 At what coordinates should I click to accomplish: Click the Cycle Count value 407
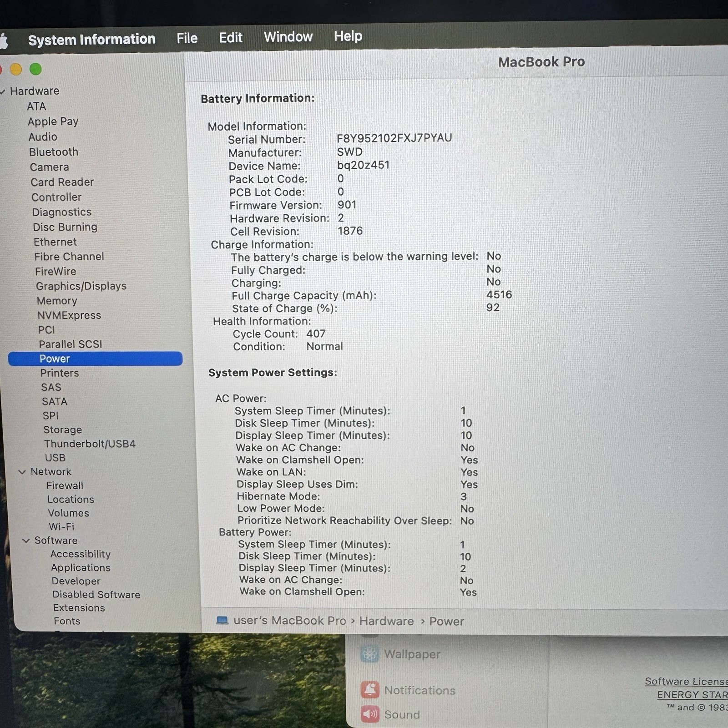coord(316,334)
